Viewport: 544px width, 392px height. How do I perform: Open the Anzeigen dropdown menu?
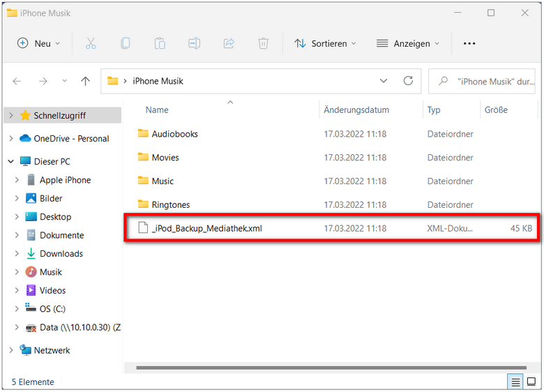click(x=408, y=43)
